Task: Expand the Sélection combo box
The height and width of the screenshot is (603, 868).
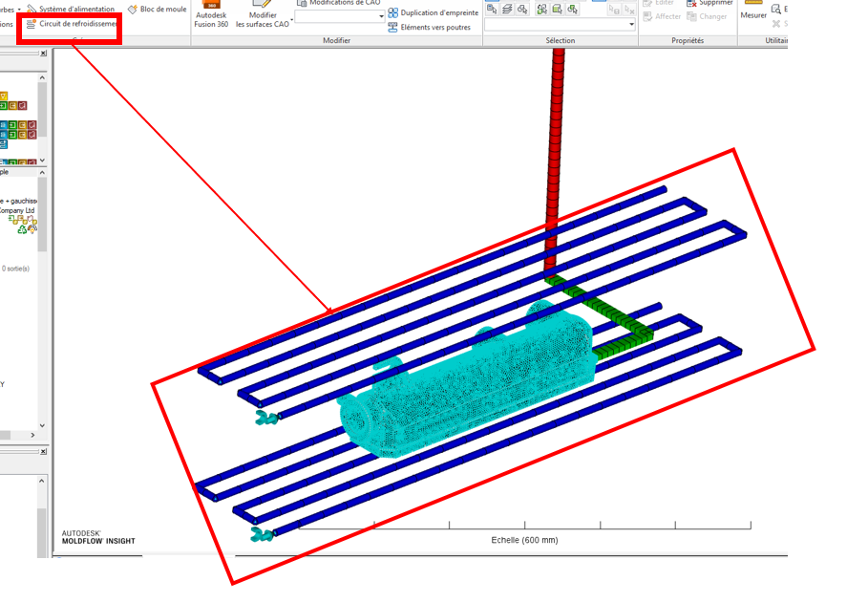Action: click(x=631, y=25)
